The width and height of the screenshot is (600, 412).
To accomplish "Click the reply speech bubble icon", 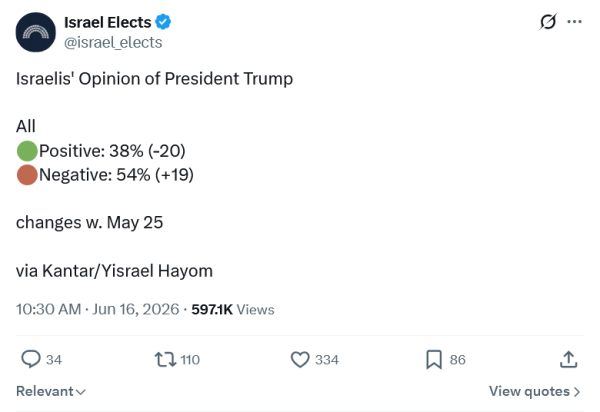I will point(31,359).
